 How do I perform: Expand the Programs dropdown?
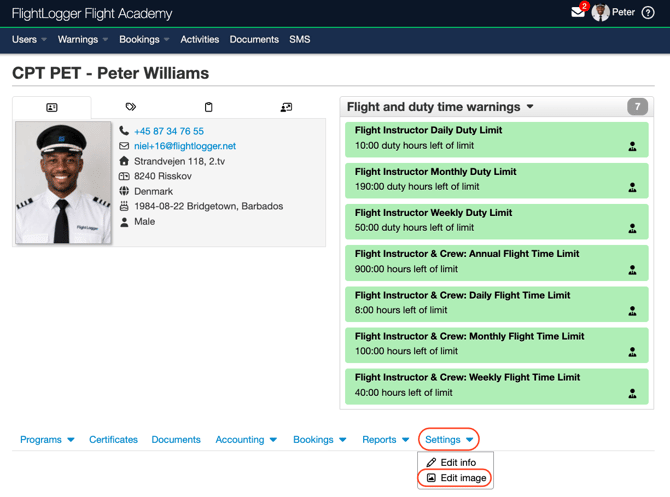47,439
